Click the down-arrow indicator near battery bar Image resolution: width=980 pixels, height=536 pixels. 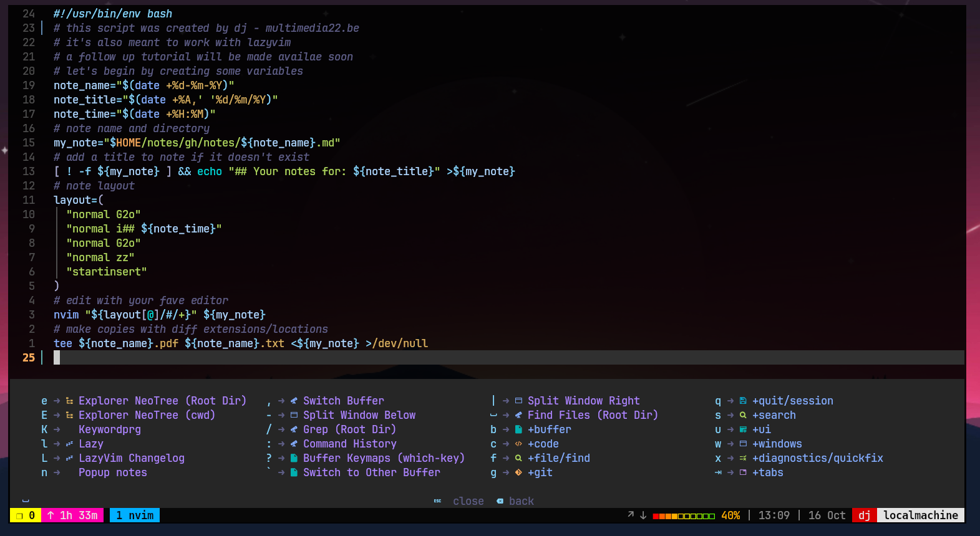point(643,515)
